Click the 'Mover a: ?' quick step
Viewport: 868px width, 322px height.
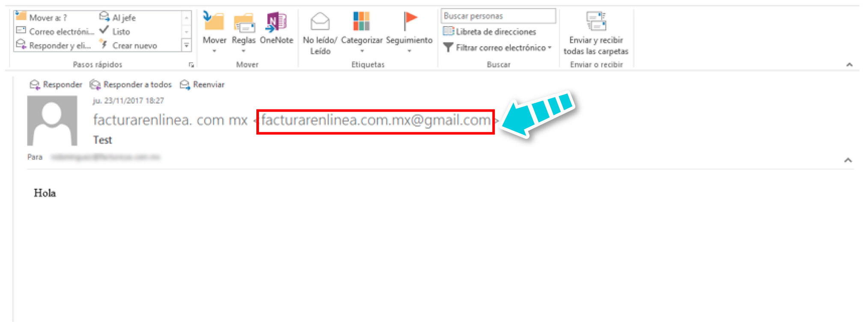(x=42, y=17)
